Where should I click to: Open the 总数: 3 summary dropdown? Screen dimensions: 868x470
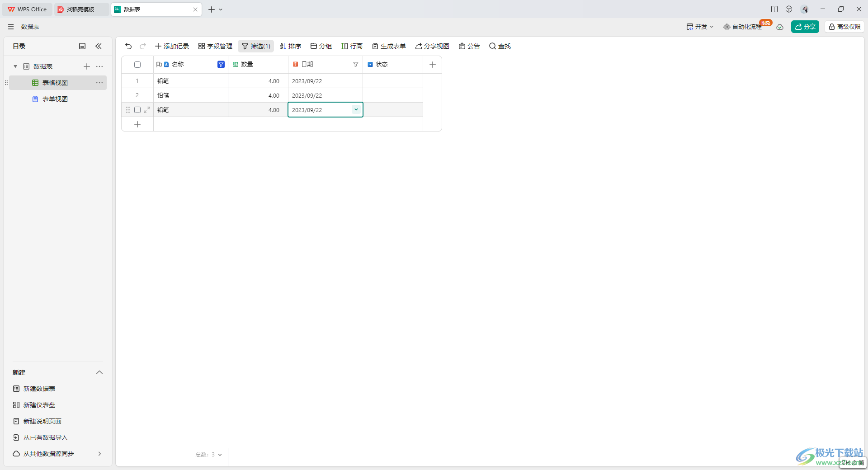pos(208,455)
